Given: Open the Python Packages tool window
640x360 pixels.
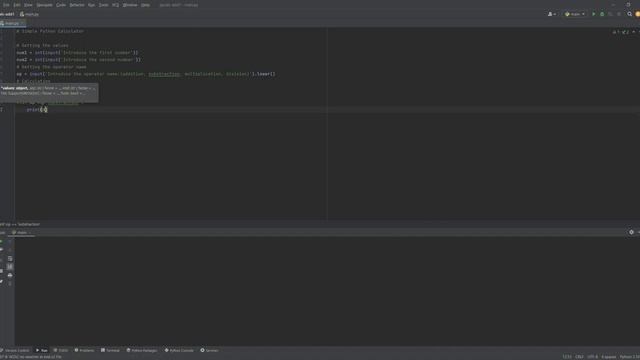Looking at the screenshot, I should (x=142, y=350).
